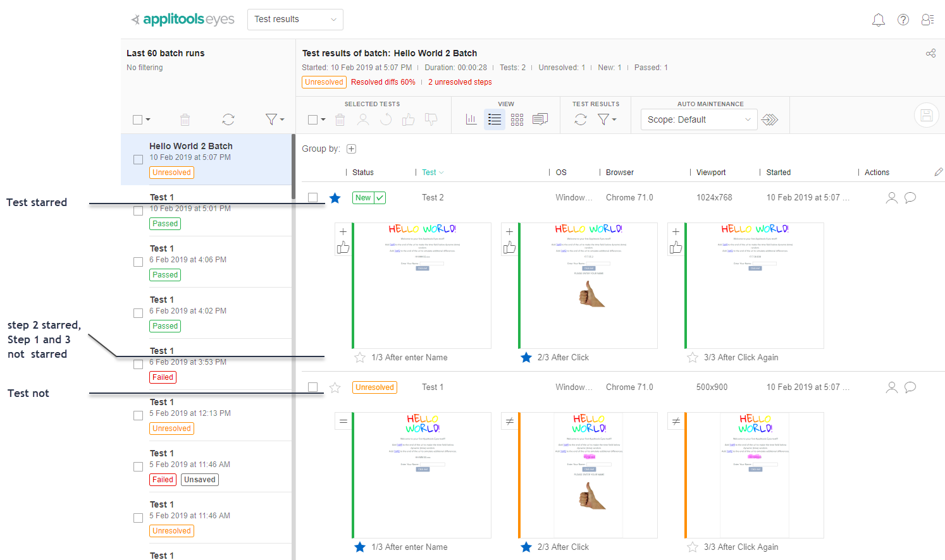
Task: Expand the batch list filter dropdown
Action: pos(275,119)
